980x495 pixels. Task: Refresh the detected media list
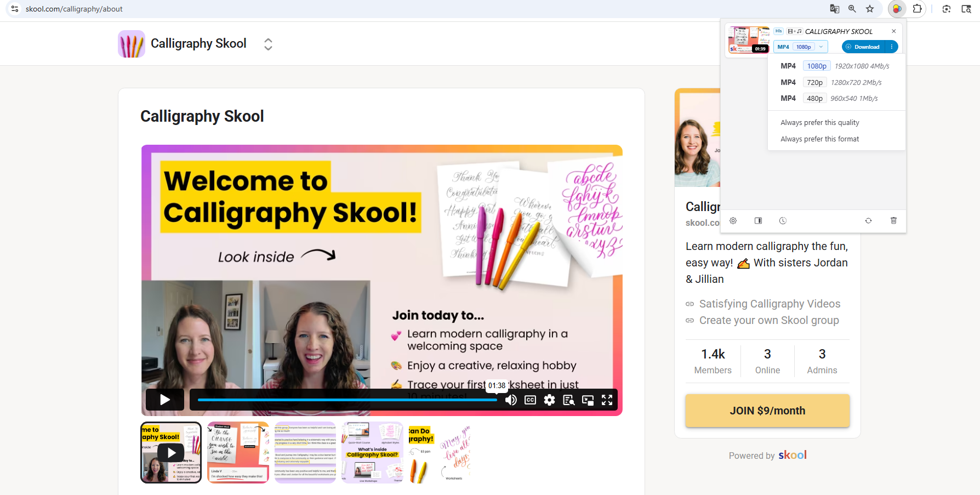(868, 220)
